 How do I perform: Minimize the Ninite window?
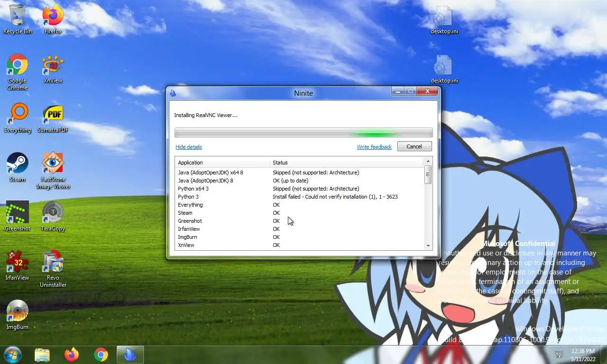point(397,91)
